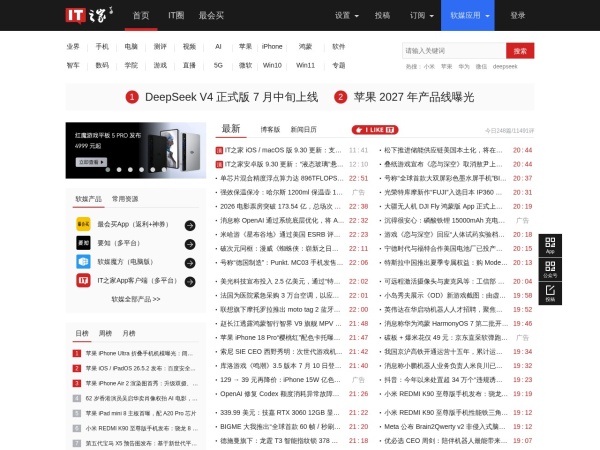This screenshot has width=600, height=450.
Task: Open the 鸿蒙 category link
Action: point(305,46)
